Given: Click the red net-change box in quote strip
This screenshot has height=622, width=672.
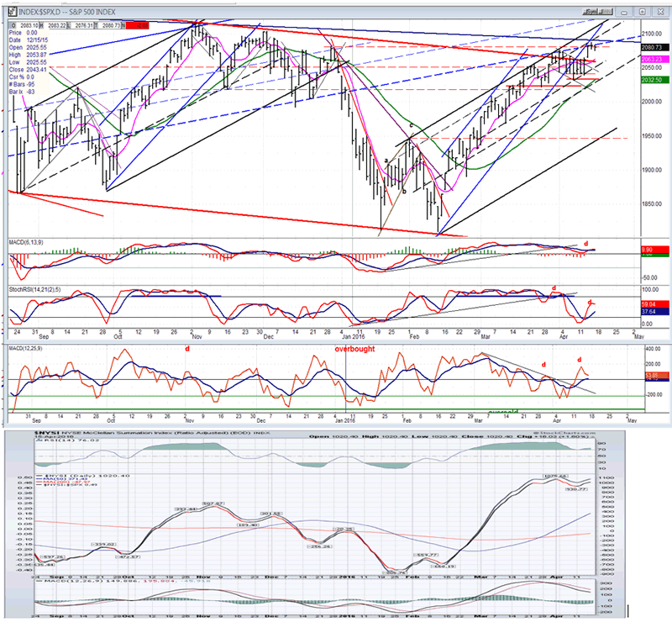Looking at the screenshot, I should pyautogui.click(x=137, y=26).
